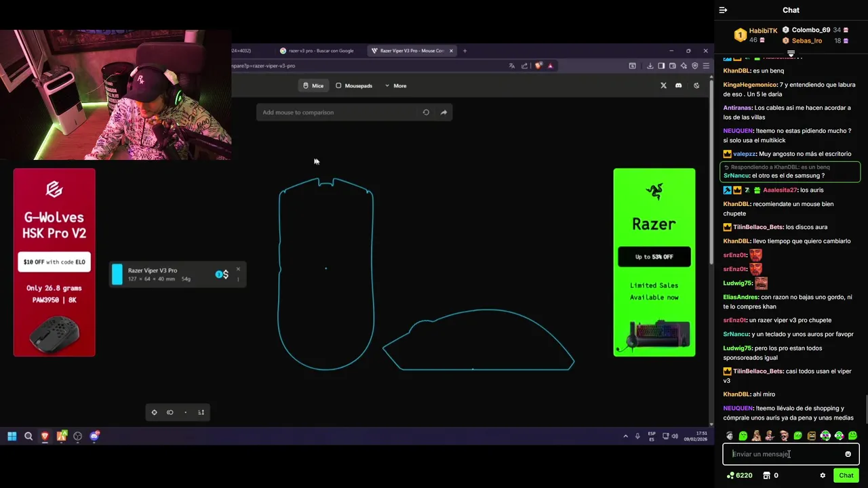The image size is (868, 488).
Task: Open price offers dollar icon for Viper V3 Pro
Action: (x=222, y=274)
